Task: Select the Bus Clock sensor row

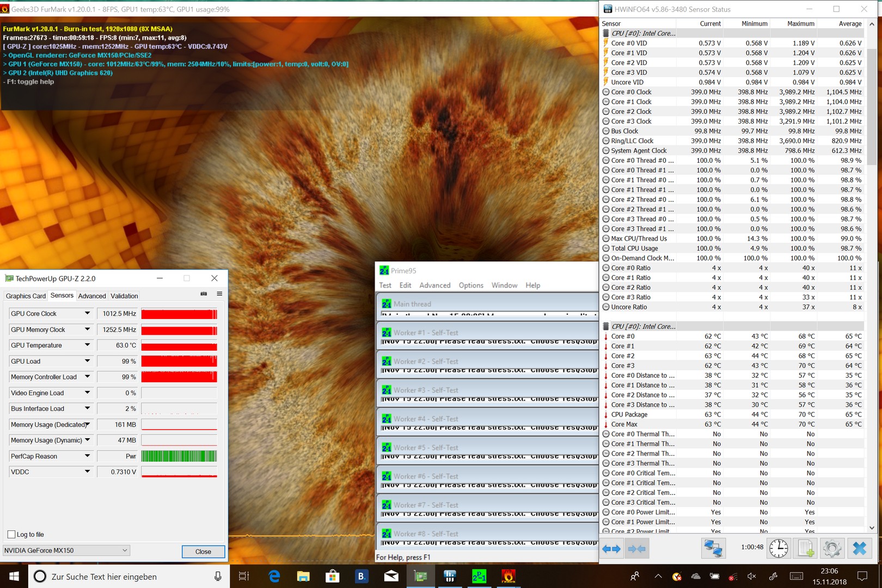Action: tap(733, 131)
